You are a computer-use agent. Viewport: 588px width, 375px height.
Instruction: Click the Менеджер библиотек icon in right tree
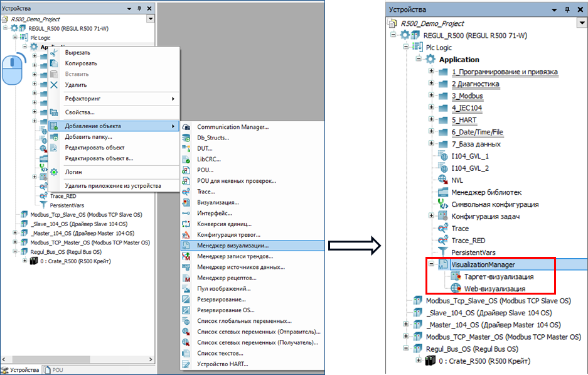point(444,192)
